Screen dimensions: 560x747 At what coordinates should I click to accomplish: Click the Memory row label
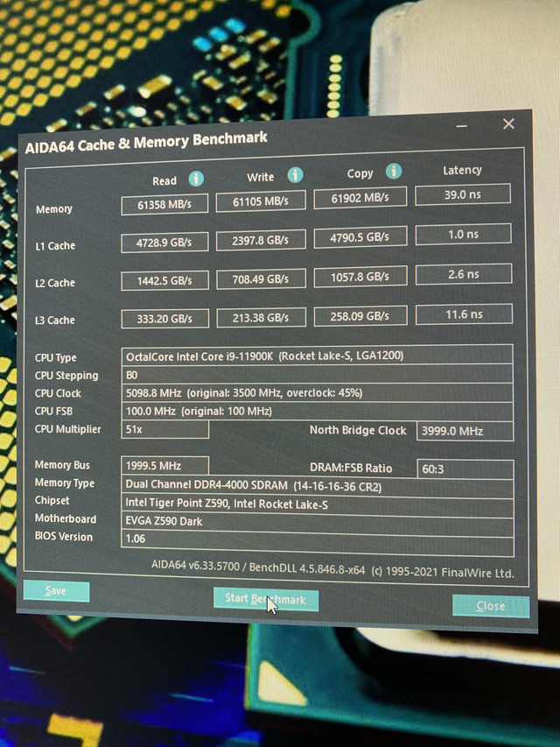coord(53,209)
